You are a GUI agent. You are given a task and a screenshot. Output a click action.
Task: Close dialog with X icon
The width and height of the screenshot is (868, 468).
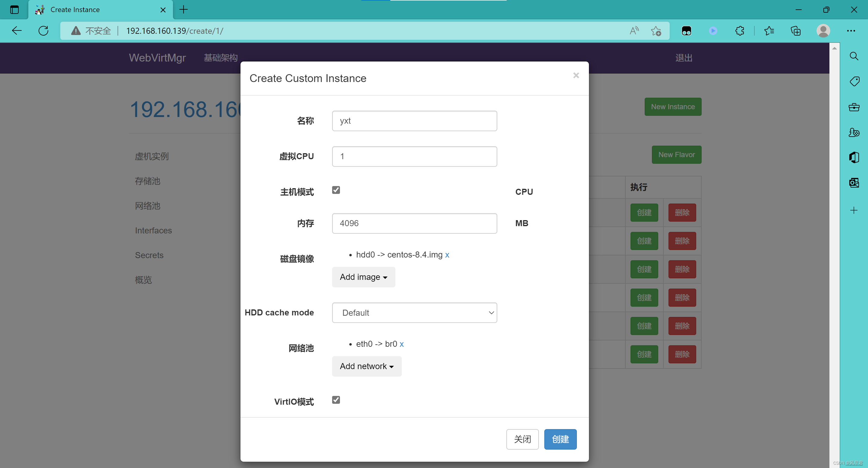tap(576, 75)
